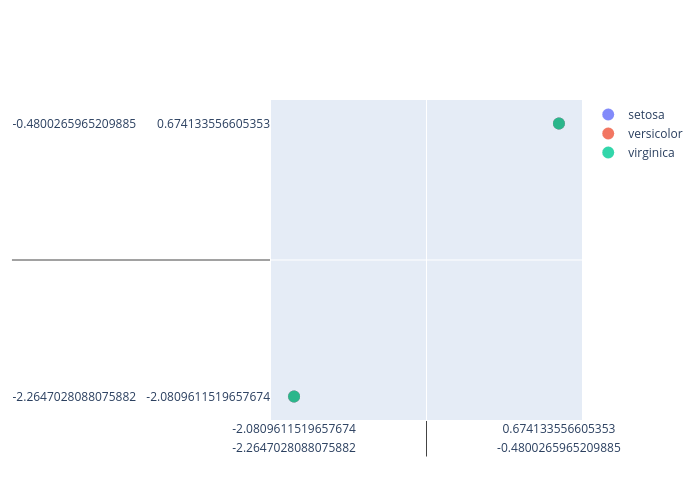Screen dimensions: 700x500
Task: Click the x-axis tick label -2.0809611519657674
Action: [294, 429]
